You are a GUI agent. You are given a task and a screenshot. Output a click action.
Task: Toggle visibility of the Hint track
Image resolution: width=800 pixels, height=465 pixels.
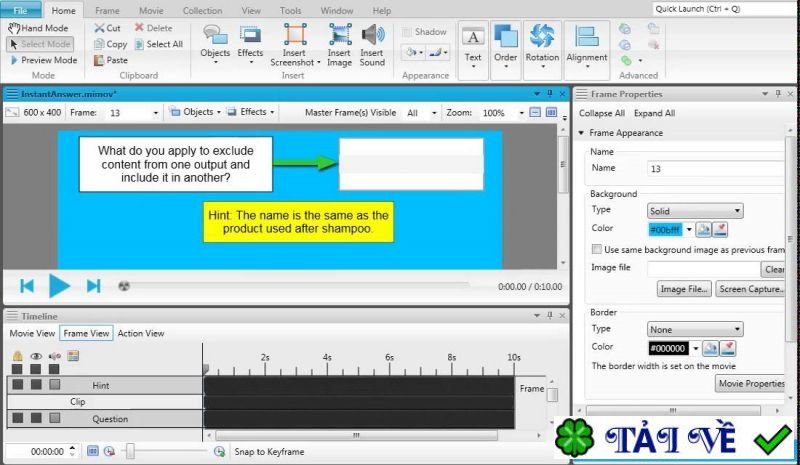[36, 384]
